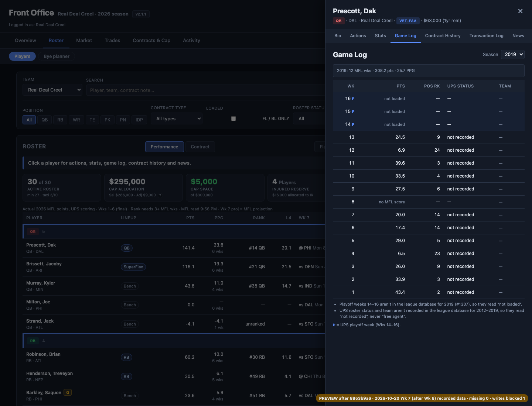Switch roster view to Contract
Screen dimensions: 532x406
[200, 147]
